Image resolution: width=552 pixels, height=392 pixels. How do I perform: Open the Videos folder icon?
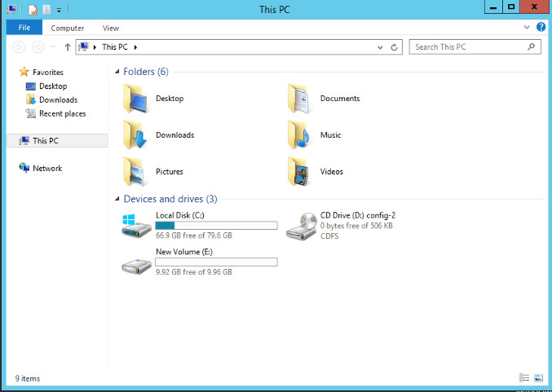[x=299, y=172]
